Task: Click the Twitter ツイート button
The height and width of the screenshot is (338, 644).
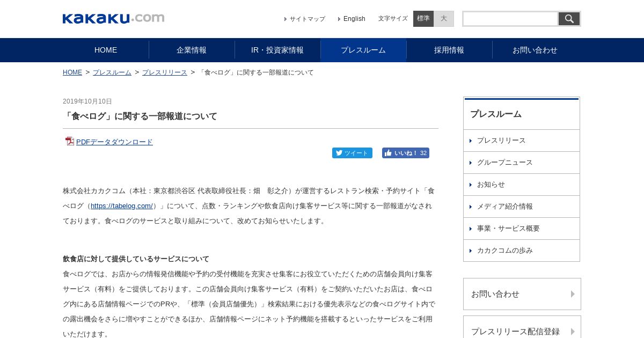Action: tap(352, 153)
